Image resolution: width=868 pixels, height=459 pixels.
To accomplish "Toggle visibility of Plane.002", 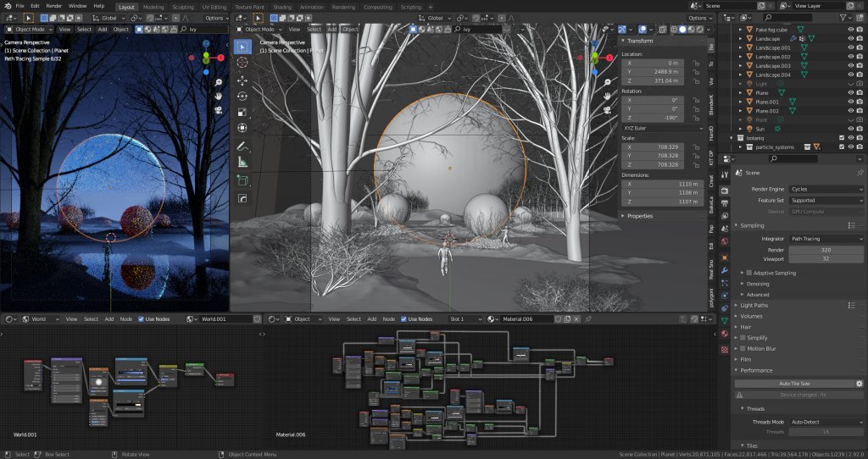I will point(851,111).
